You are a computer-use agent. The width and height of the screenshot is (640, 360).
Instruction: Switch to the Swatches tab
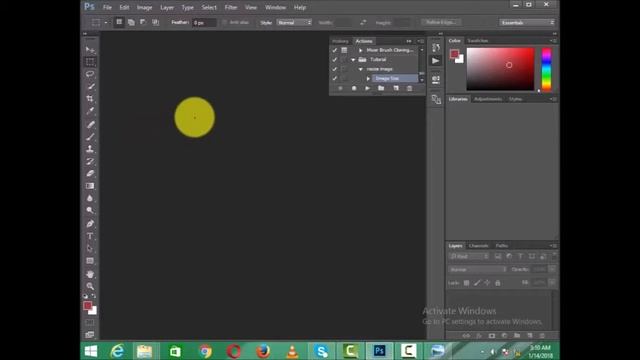point(477,41)
